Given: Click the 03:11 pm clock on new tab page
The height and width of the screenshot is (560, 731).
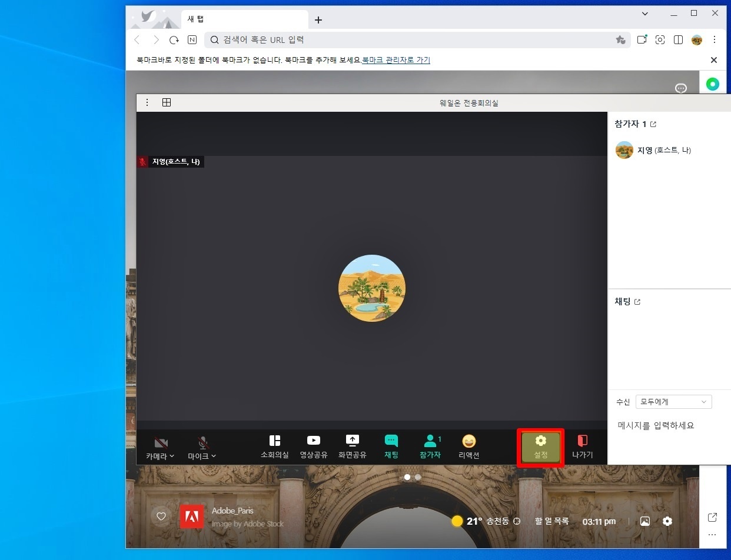Looking at the screenshot, I should click(599, 521).
